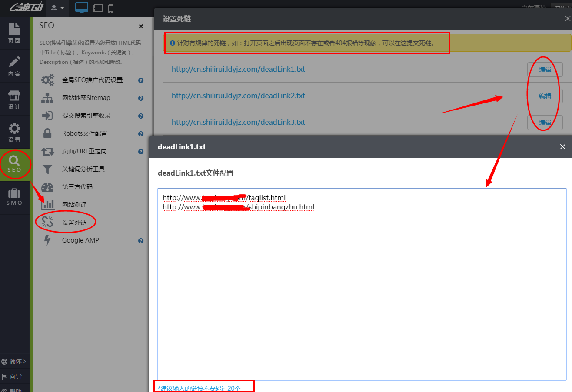Switch to tablet preview icon
The image size is (572, 392).
pos(98,8)
